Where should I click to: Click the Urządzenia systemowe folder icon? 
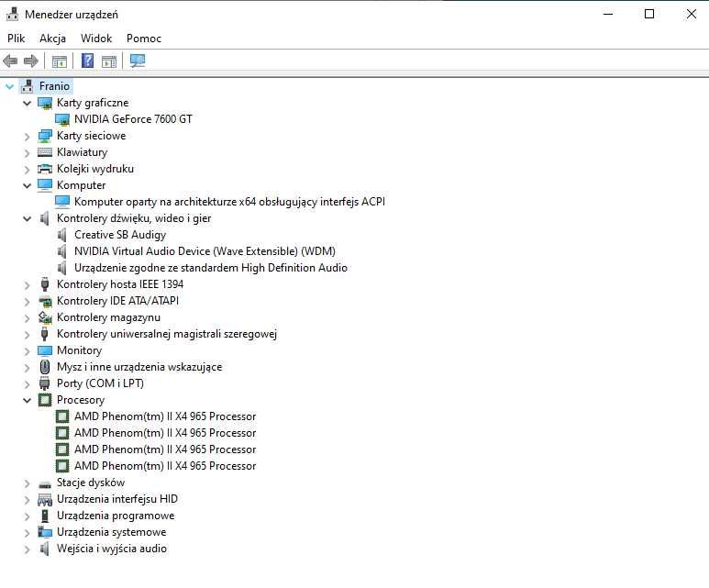(45, 532)
